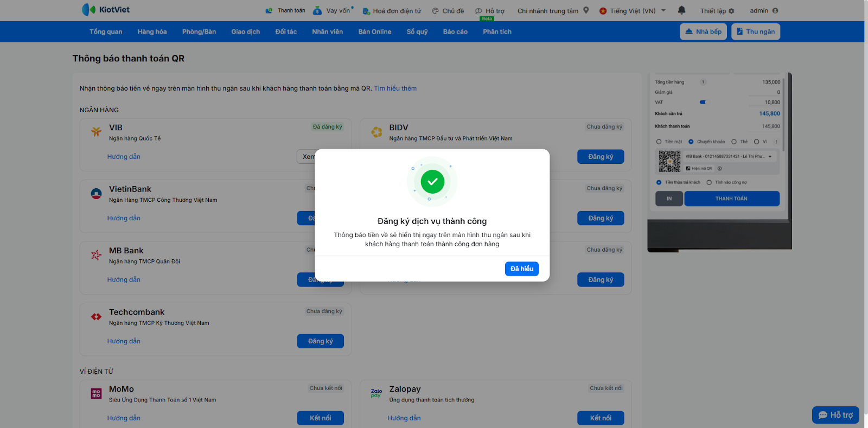Click the VietinBank logo

pos(97,194)
